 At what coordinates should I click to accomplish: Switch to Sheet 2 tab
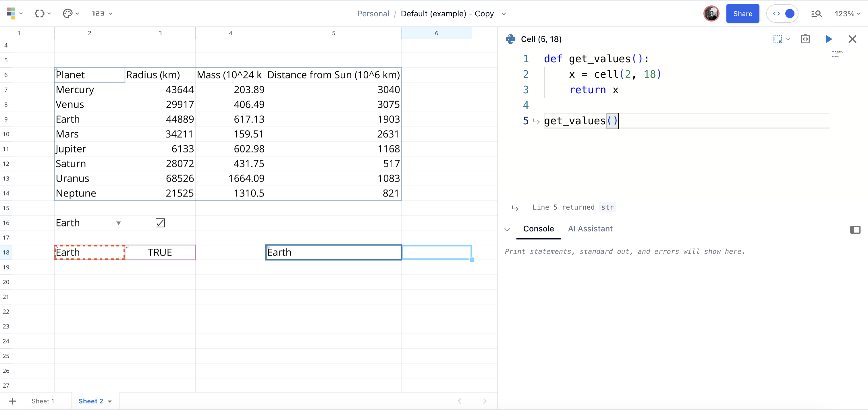point(91,401)
